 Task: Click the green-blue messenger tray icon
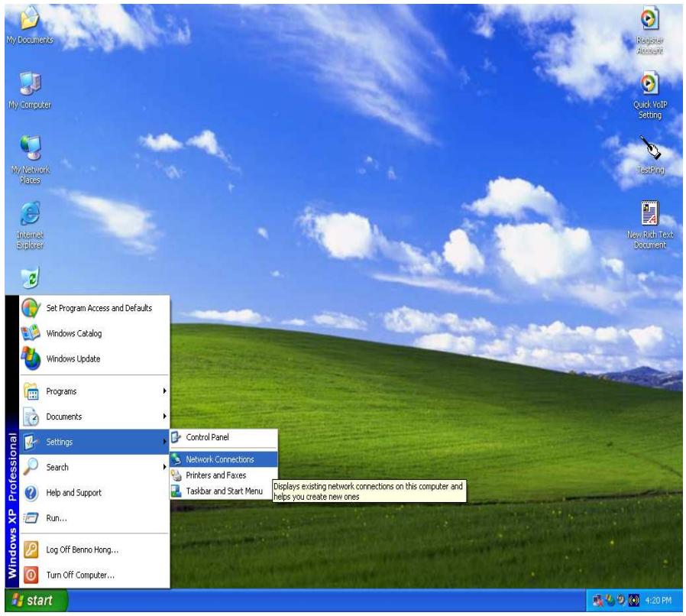point(610,600)
